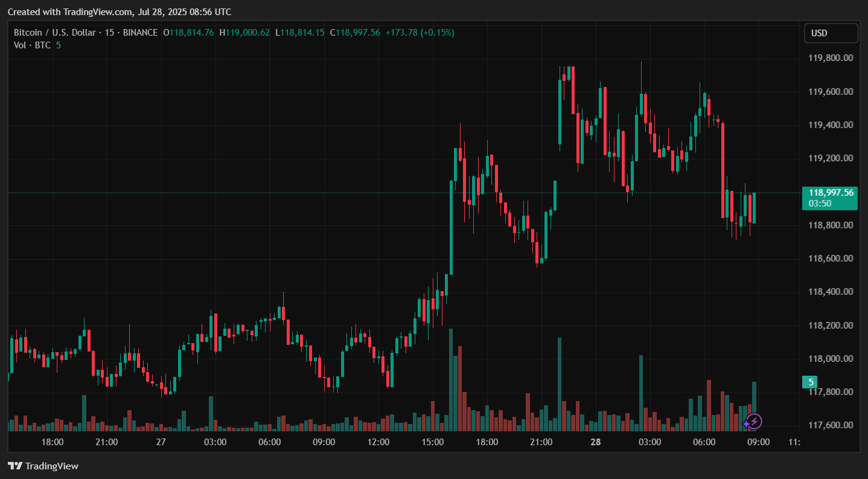Viewport: 868px width, 479px height.
Task: Click the 09:00 label on time axis
Action: 758,442
